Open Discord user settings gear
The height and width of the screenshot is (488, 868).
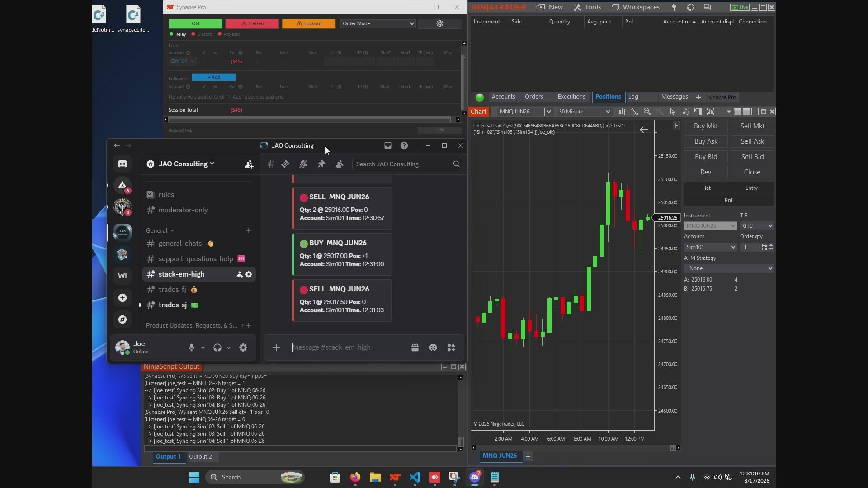[243, 347]
